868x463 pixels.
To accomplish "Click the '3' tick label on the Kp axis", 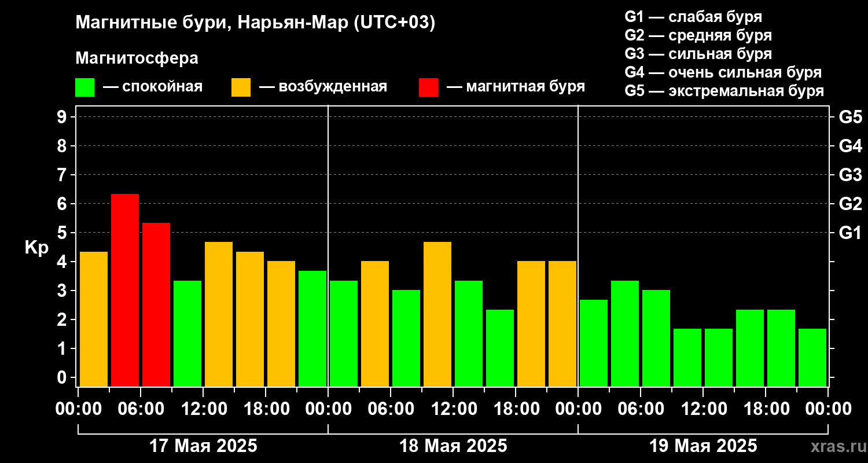I will point(63,291).
